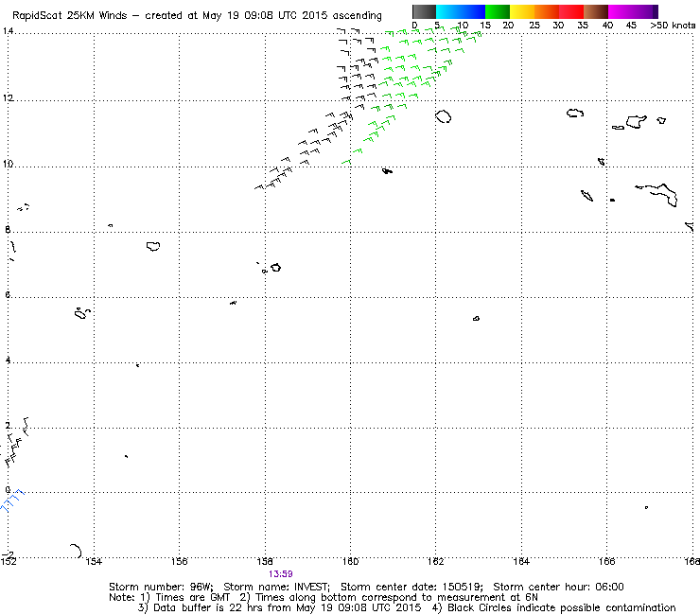Click the magenta 40-45 knots legend swatch
Screen dimensions: 700x615
[x=621, y=11]
